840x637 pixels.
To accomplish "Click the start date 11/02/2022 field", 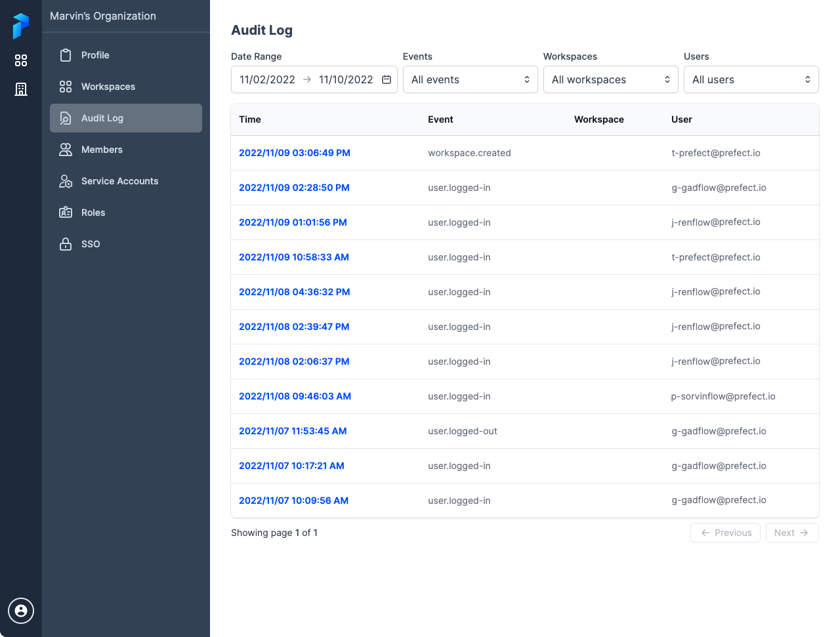I will 267,79.
